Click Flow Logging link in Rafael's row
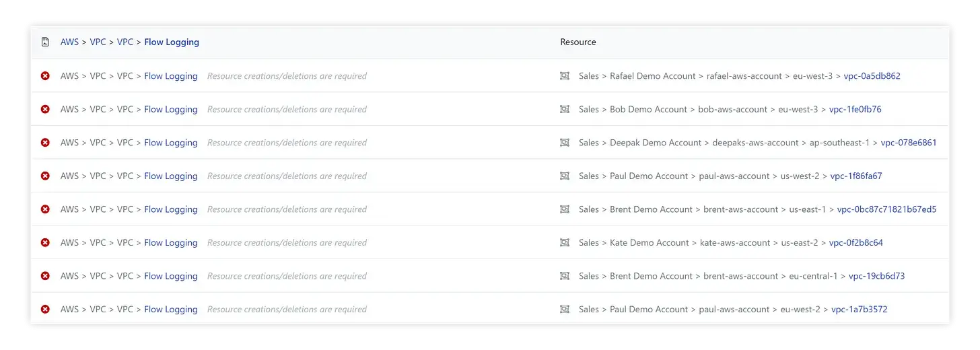Screen dimensions: 980x350 point(171,76)
